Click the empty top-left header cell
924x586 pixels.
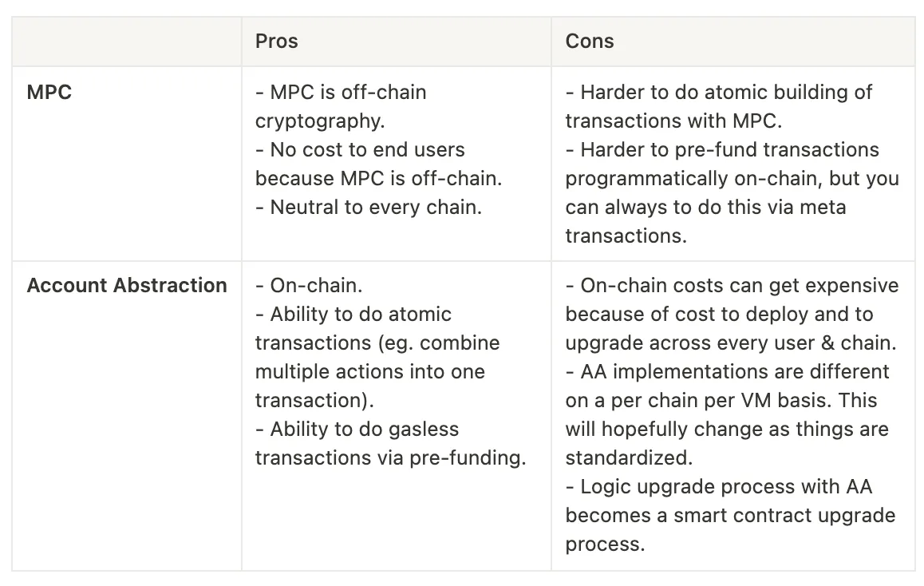click(127, 42)
